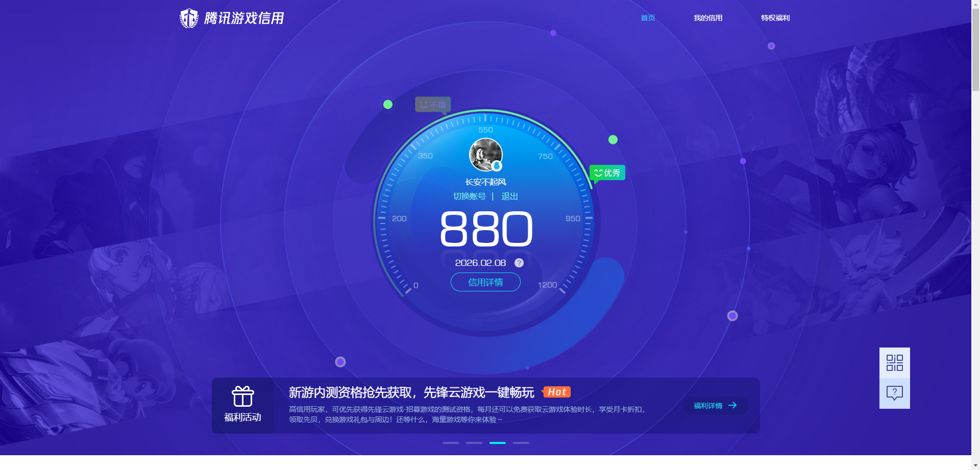Click the orange Hot badge
Image resolution: width=980 pixels, height=470 pixels.
(556, 391)
